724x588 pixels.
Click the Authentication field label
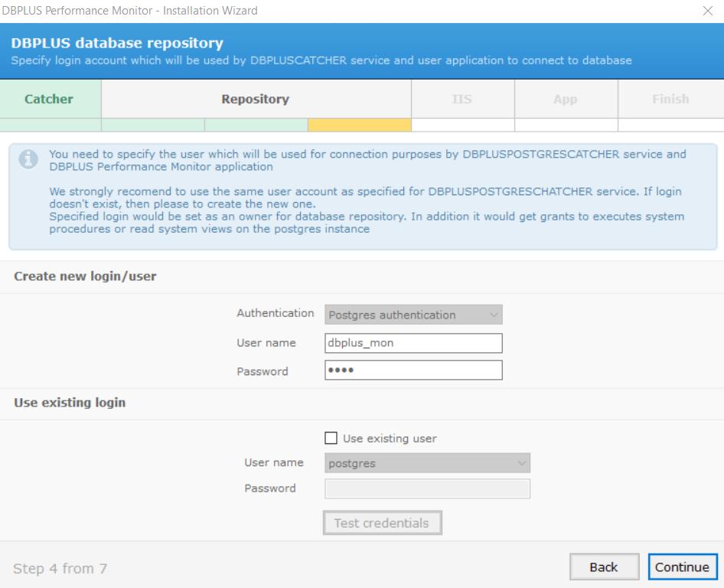276,313
